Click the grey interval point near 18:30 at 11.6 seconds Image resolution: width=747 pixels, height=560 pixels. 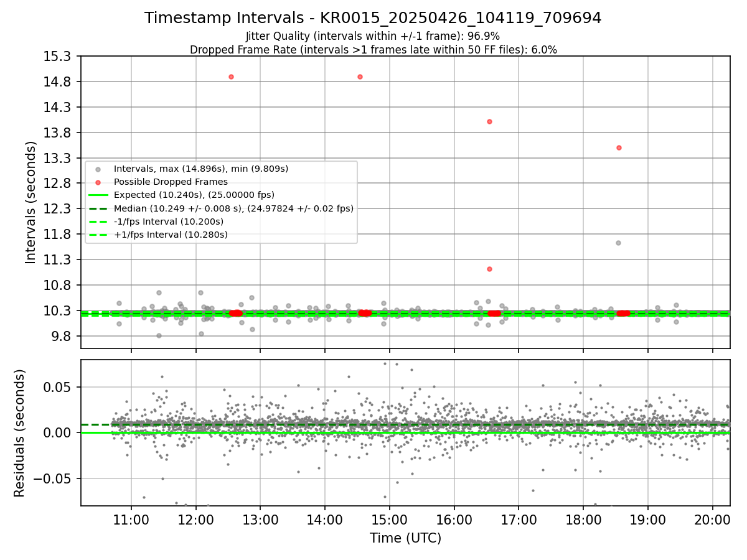click(x=618, y=243)
